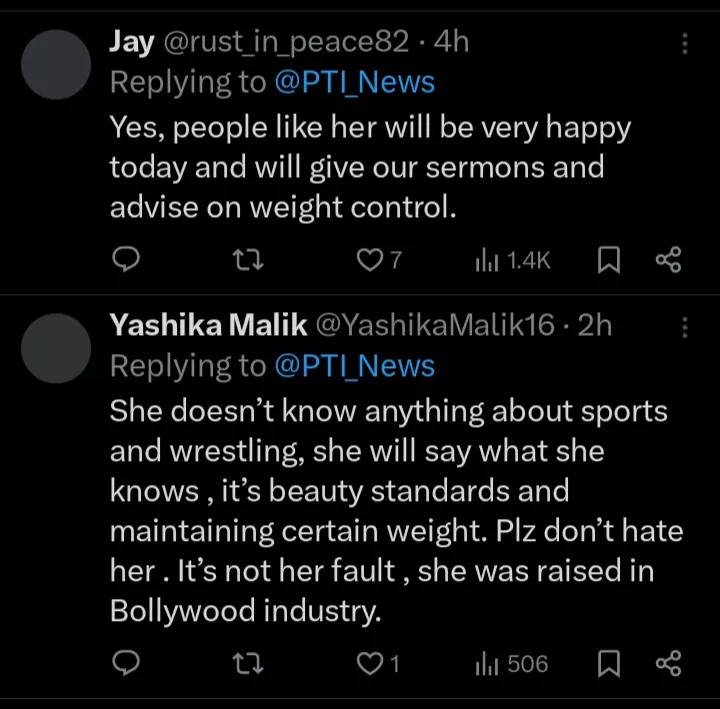
Task: Like Jay's tweet with 7 likes
Action: point(370,261)
